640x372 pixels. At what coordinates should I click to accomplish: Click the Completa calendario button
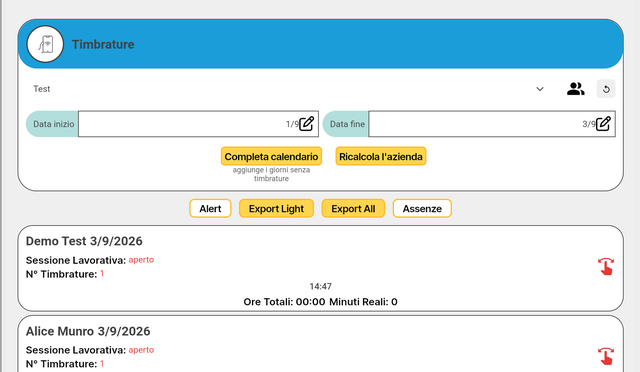point(271,156)
